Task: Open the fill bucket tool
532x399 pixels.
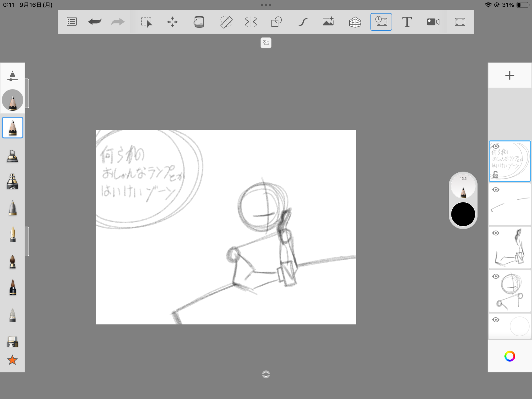Action: pyautogui.click(x=199, y=22)
